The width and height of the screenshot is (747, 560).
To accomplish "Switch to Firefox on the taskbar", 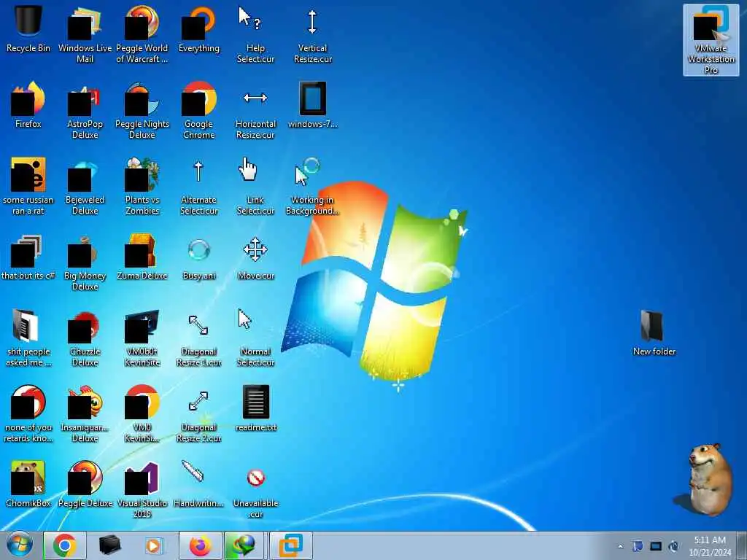I will (201, 545).
